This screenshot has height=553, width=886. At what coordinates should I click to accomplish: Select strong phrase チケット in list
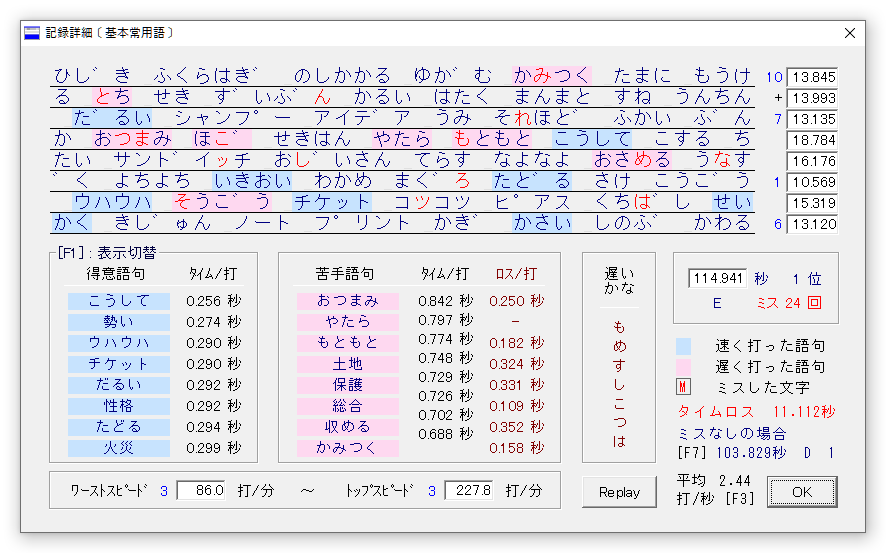point(119,363)
